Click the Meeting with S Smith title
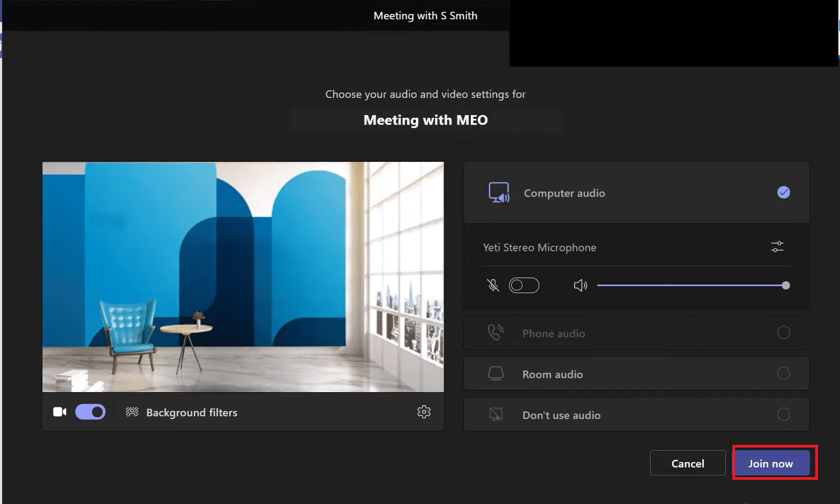Screen dimensions: 840x504 pyautogui.click(x=426, y=16)
